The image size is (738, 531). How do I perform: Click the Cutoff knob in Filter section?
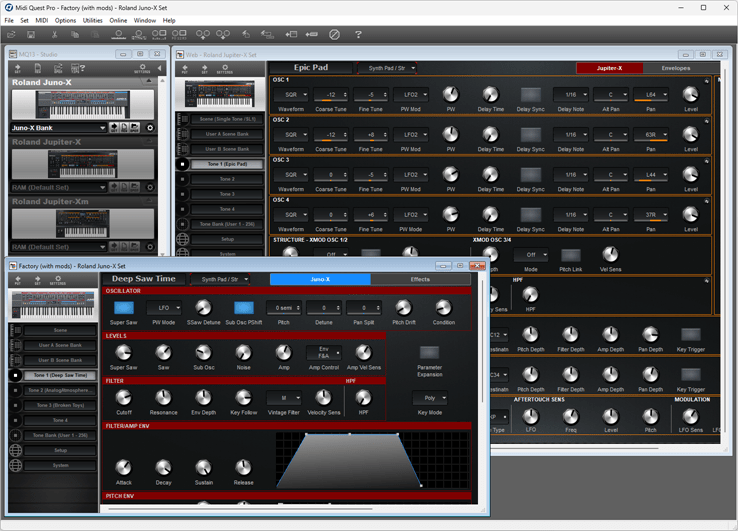124,398
